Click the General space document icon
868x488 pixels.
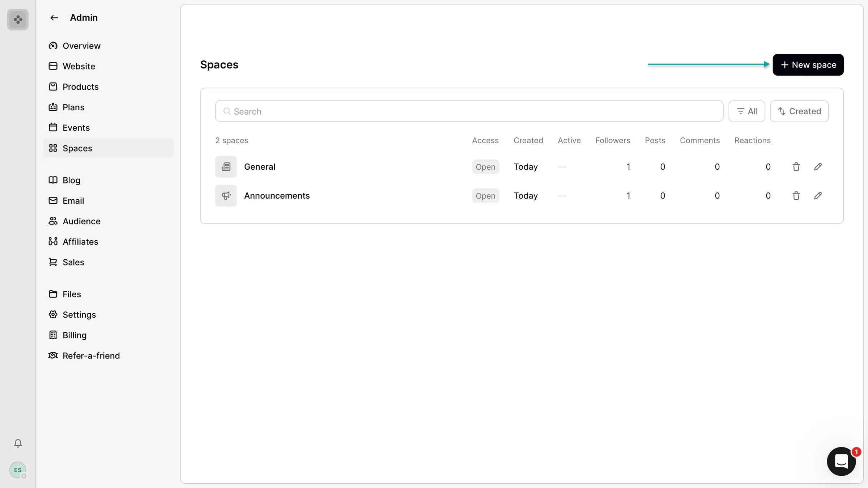[226, 167]
